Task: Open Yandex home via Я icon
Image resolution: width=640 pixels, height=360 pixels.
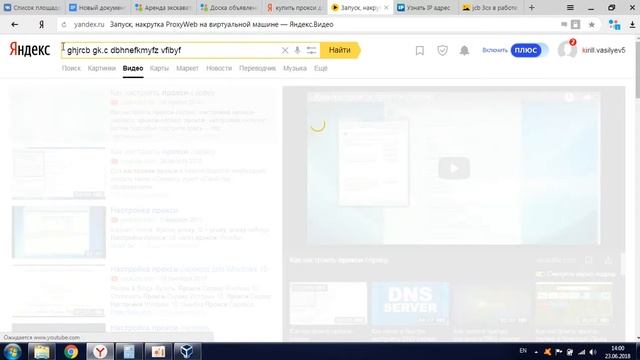Action: click(41, 24)
